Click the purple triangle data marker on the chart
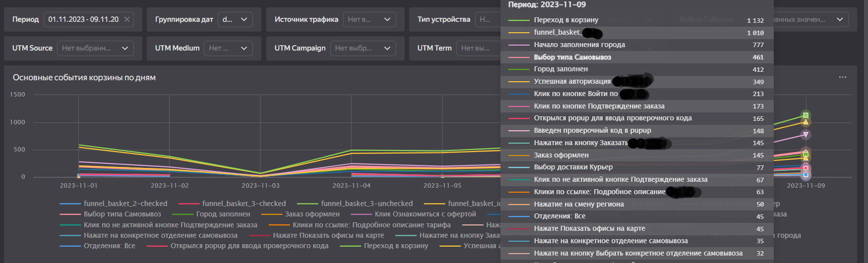868x263 pixels. click(806, 134)
